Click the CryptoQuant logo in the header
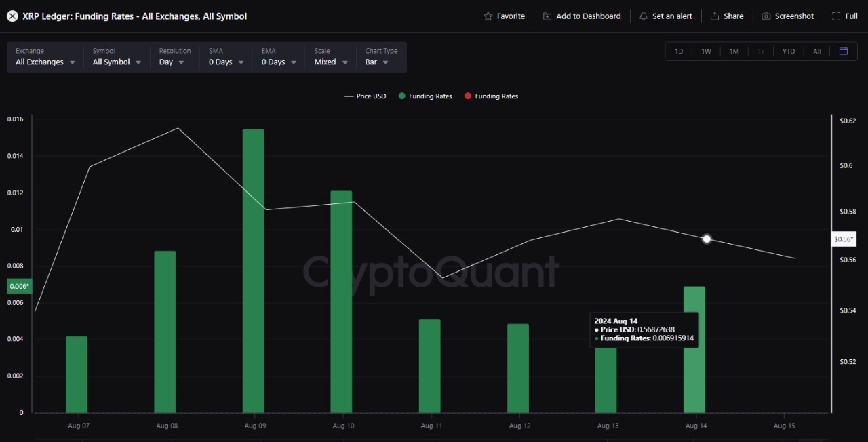The width and height of the screenshot is (868, 442). [12, 16]
